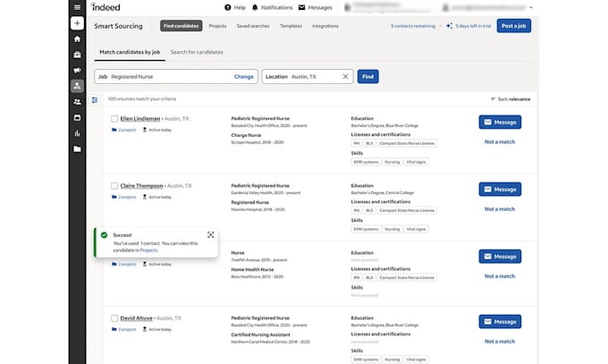Select Search for candidates tab

tap(197, 52)
